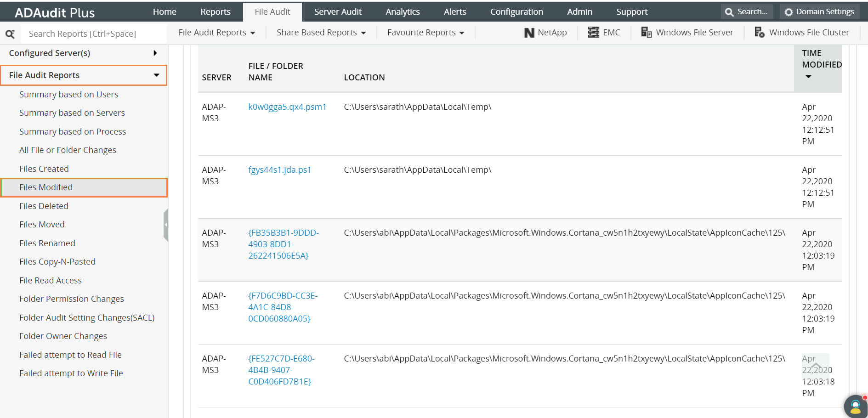Open the Analytics menu

(x=402, y=11)
